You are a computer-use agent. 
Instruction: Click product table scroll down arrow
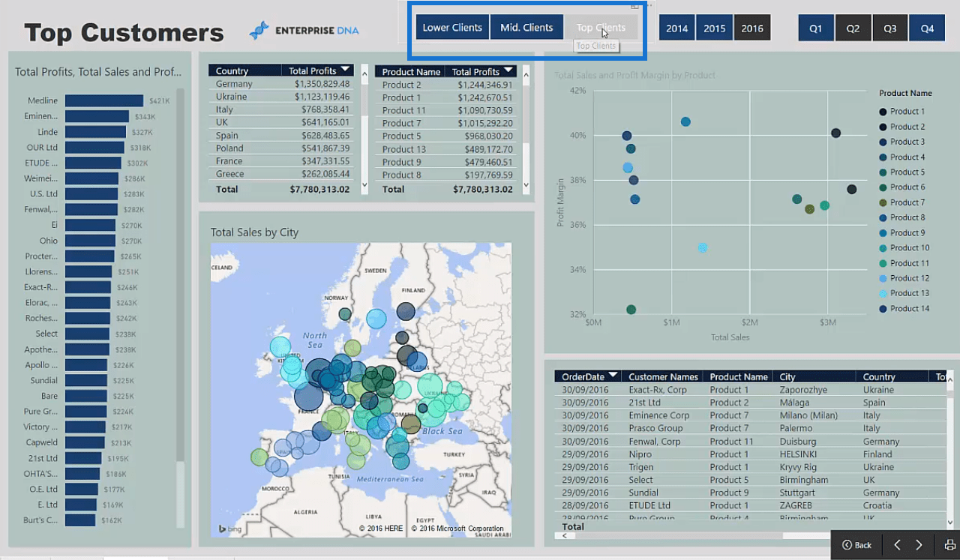tap(526, 184)
